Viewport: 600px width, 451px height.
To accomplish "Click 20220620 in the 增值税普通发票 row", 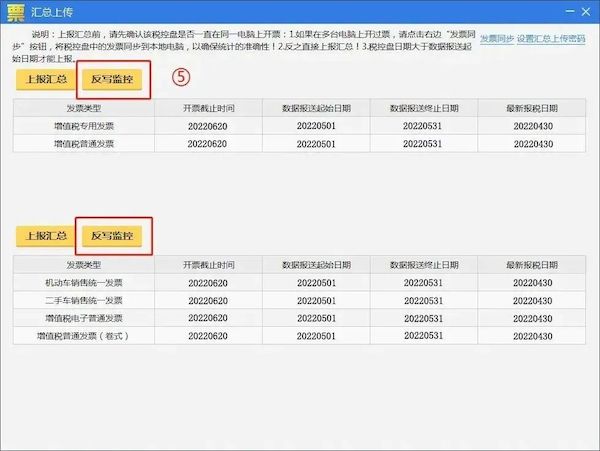I will [207, 144].
